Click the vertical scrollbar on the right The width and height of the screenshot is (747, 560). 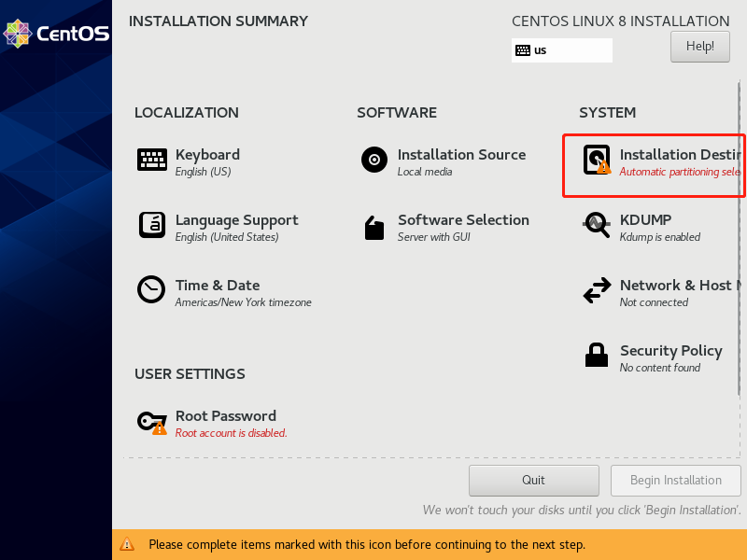[738, 233]
